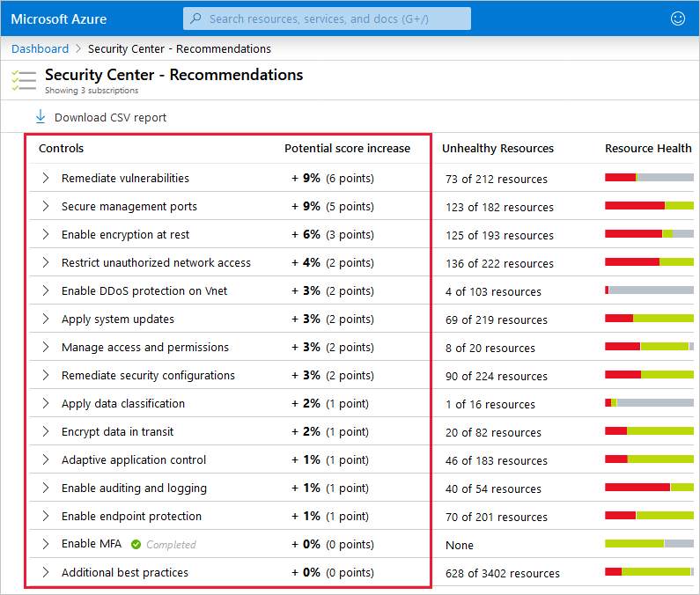Image resolution: width=700 pixels, height=595 pixels.
Task: Select '123 of 182 resources' cell
Action: 499,207
